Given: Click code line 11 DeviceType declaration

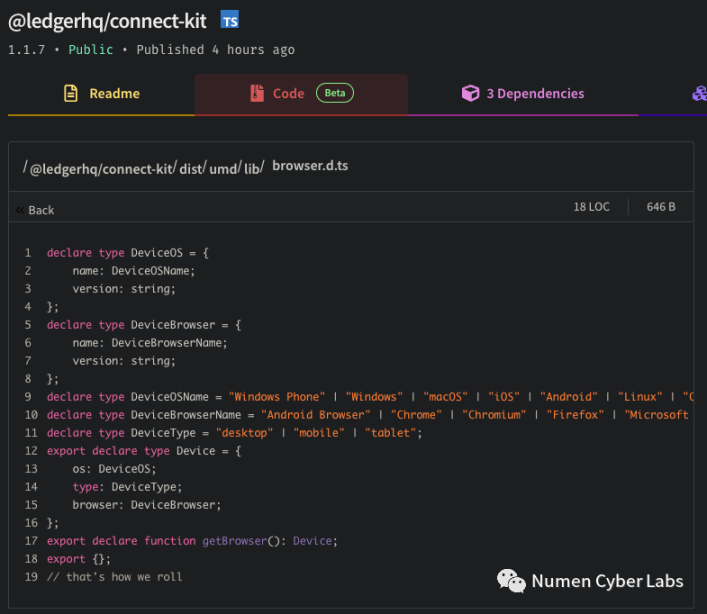Looking at the screenshot, I should (x=234, y=433).
